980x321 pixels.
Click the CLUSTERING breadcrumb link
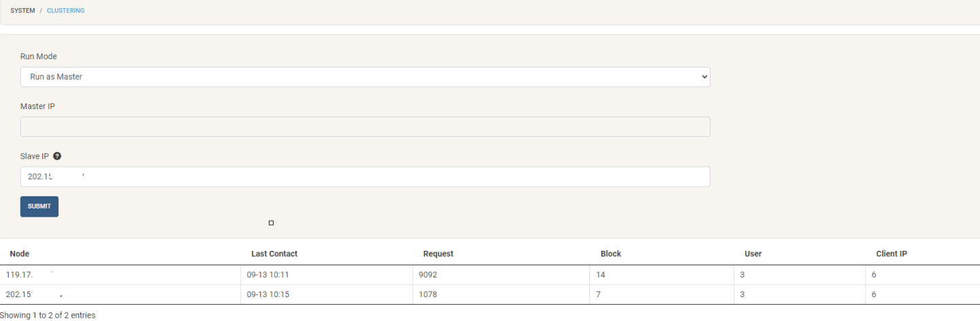tap(65, 11)
